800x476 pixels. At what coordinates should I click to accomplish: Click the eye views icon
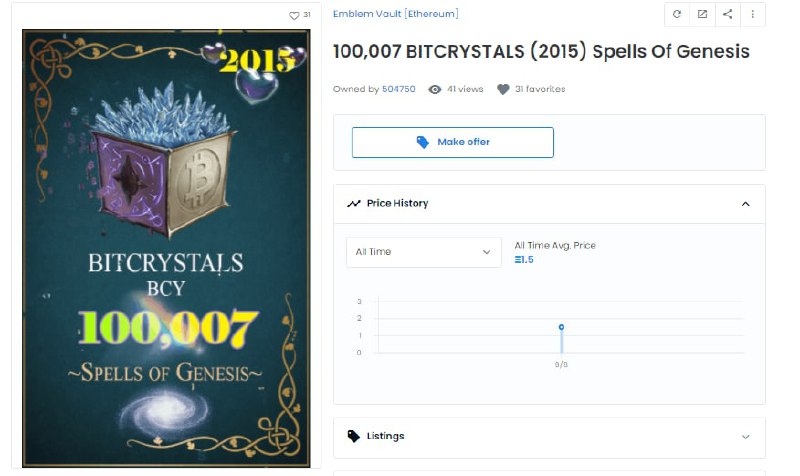[435, 90]
